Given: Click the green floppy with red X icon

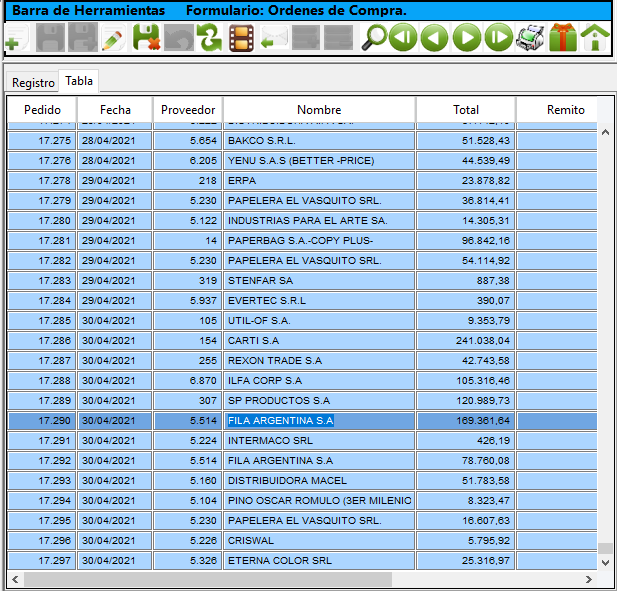Looking at the screenshot, I should tap(146, 38).
